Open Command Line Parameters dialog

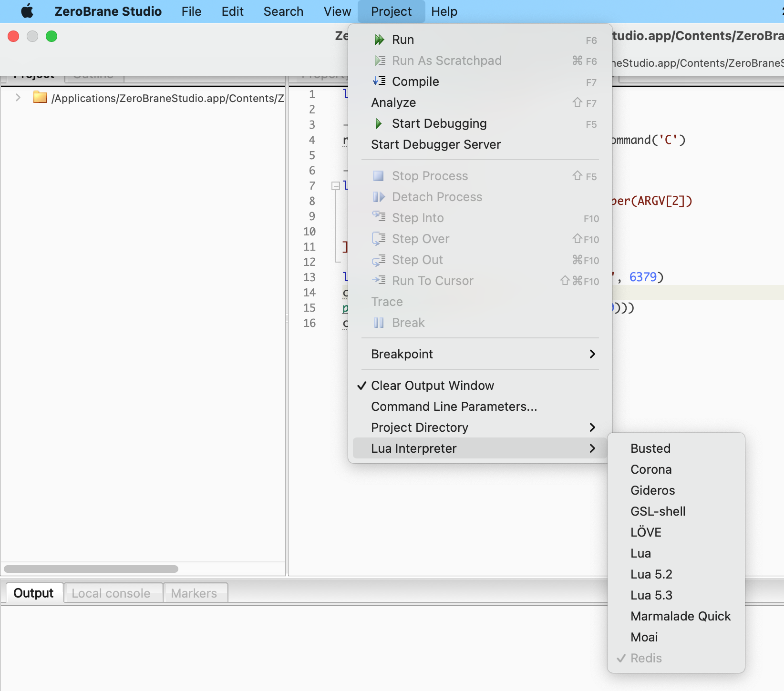(480, 406)
